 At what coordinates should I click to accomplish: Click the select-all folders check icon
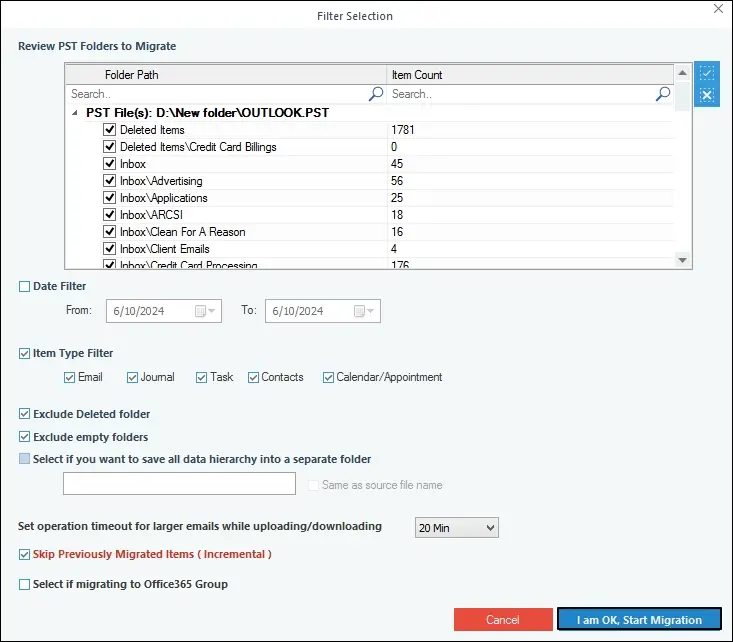pos(706,73)
